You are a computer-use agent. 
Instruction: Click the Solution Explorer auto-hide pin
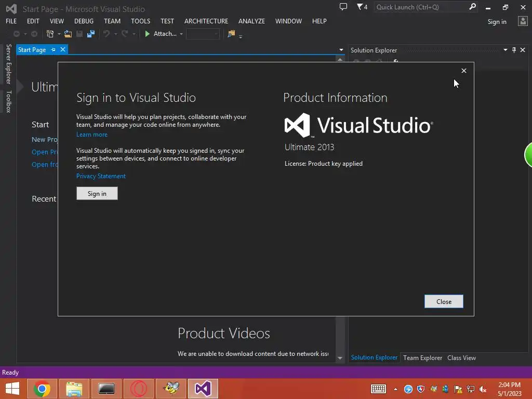pos(514,50)
